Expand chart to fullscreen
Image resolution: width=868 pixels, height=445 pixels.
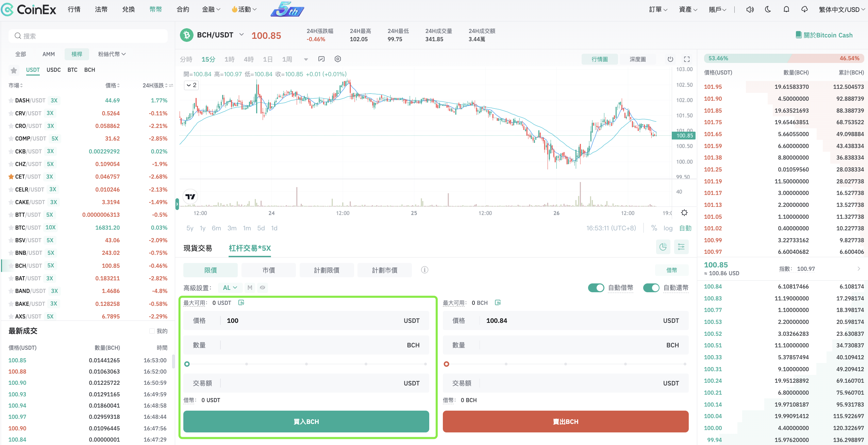tap(687, 59)
